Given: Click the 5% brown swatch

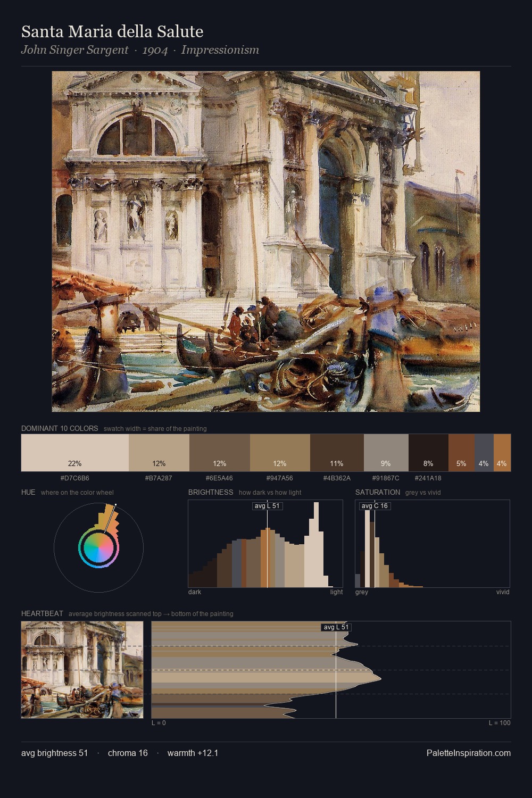Looking at the screenshot, I should (461, 453).
